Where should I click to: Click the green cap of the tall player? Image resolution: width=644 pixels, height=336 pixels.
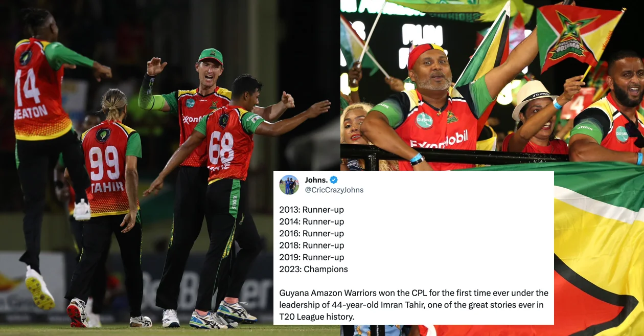[211, 56]
